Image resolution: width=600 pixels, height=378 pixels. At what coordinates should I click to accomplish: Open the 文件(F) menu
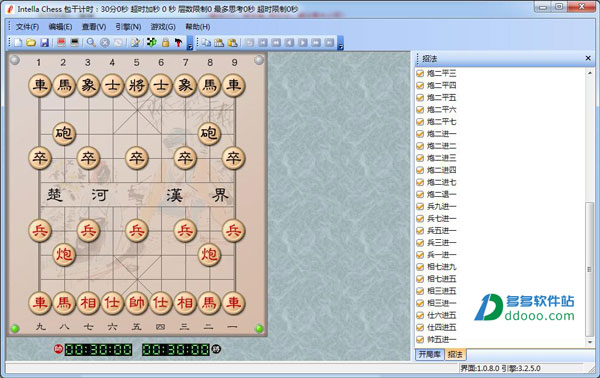[27, 27]
